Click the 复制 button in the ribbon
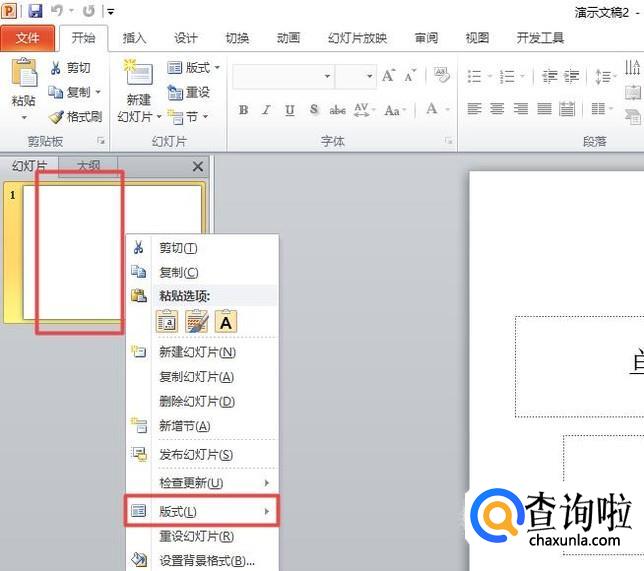644x571 pixels. [70, 92]
